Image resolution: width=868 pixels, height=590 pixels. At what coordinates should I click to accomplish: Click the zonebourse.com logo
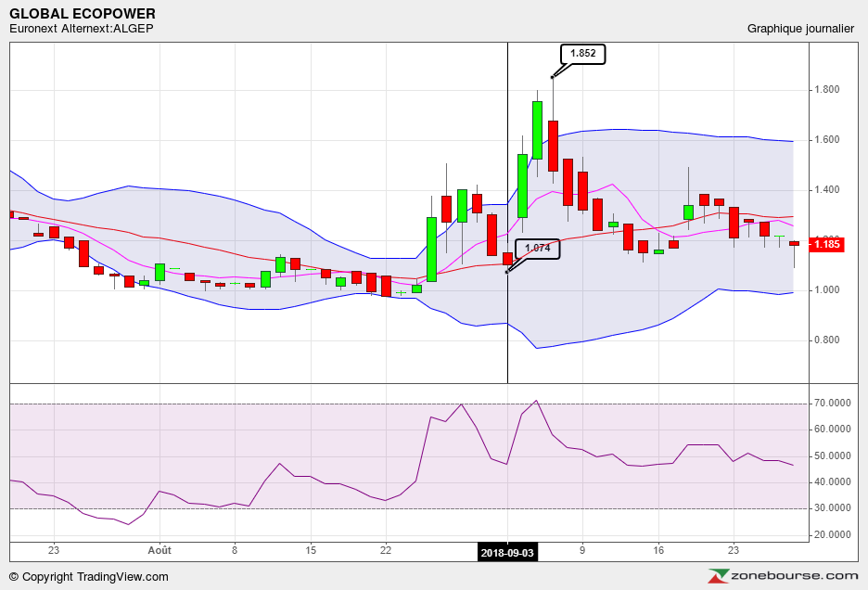tap(783, 576)
